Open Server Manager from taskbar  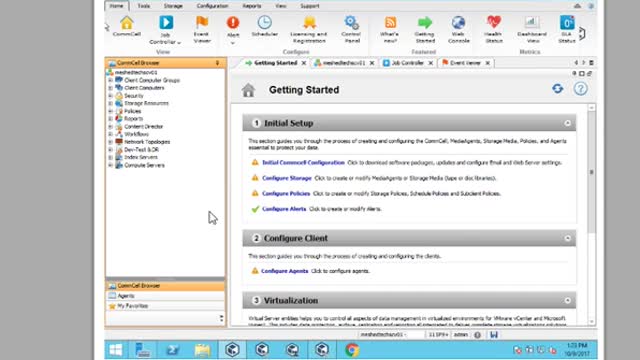point(142,350)
